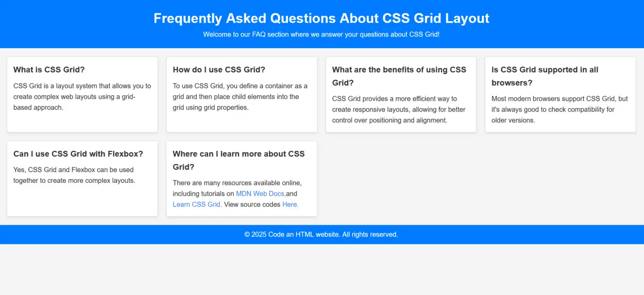Click 'Can I use CSS Grid with Flexbox?' heading
This screenshot has height=295, width=644.
[78, 154]
